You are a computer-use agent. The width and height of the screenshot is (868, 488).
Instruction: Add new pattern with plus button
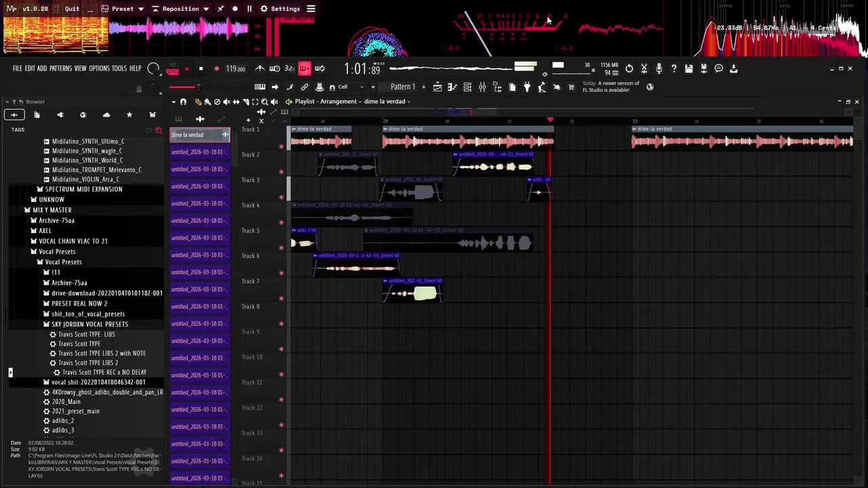[x=424, y=87]
